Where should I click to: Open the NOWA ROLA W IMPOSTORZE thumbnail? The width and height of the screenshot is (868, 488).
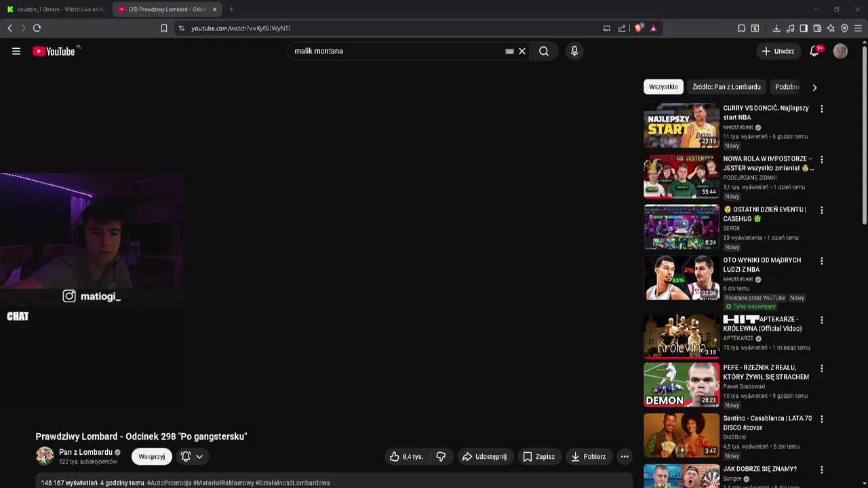[682, 176]
